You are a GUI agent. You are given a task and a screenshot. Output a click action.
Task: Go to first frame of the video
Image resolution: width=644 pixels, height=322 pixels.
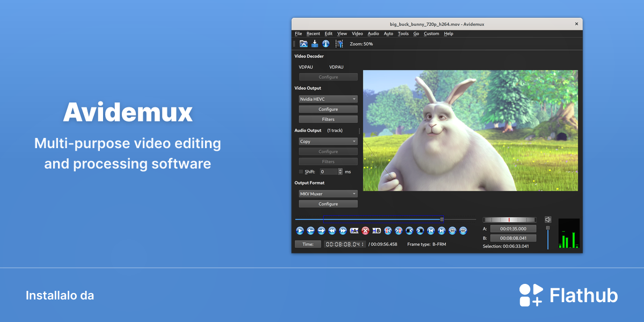[431, 231]
